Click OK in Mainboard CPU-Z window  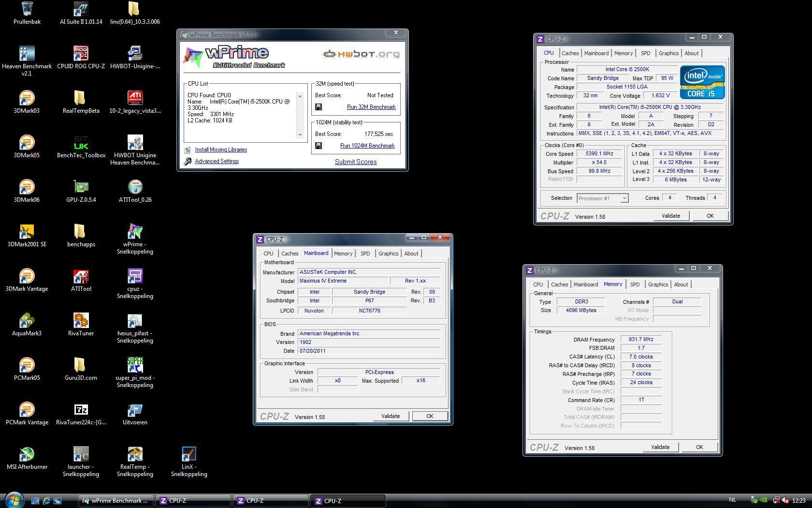429,416
